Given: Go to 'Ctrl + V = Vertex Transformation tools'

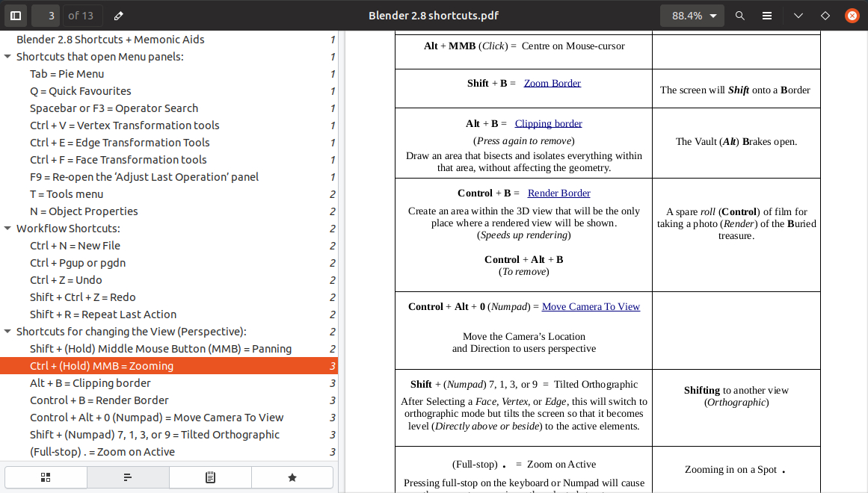Looking at the screenshot, I should tap(169, 125).
